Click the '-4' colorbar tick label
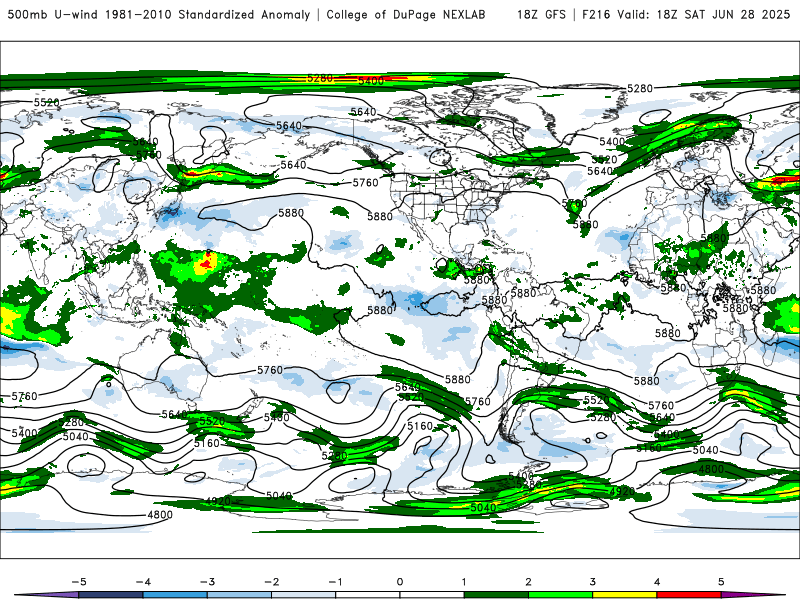 click(x=143, y=582)
